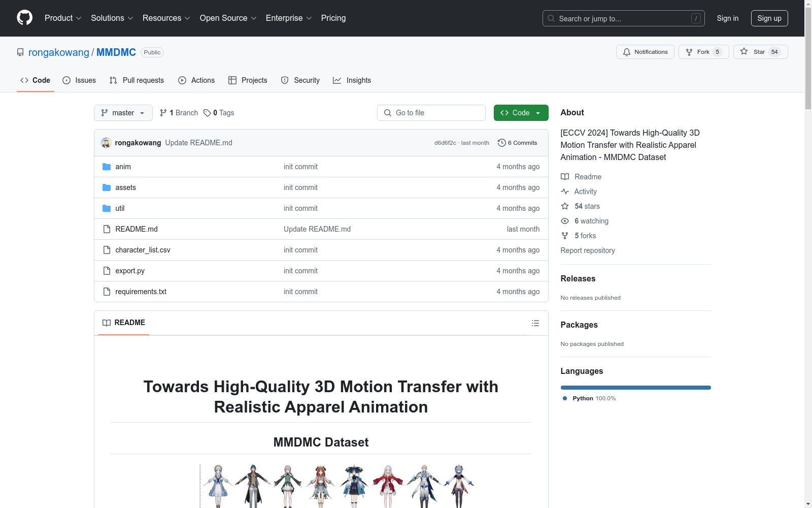Click the requirements.txt file icon
Screen dimensions: 812x508
click(107, 292)
